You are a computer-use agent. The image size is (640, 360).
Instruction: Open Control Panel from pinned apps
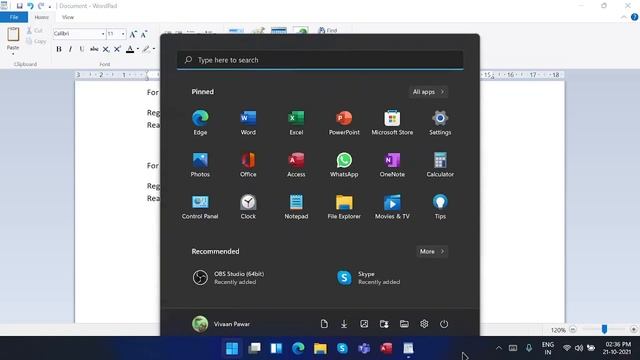click(200, 207)
